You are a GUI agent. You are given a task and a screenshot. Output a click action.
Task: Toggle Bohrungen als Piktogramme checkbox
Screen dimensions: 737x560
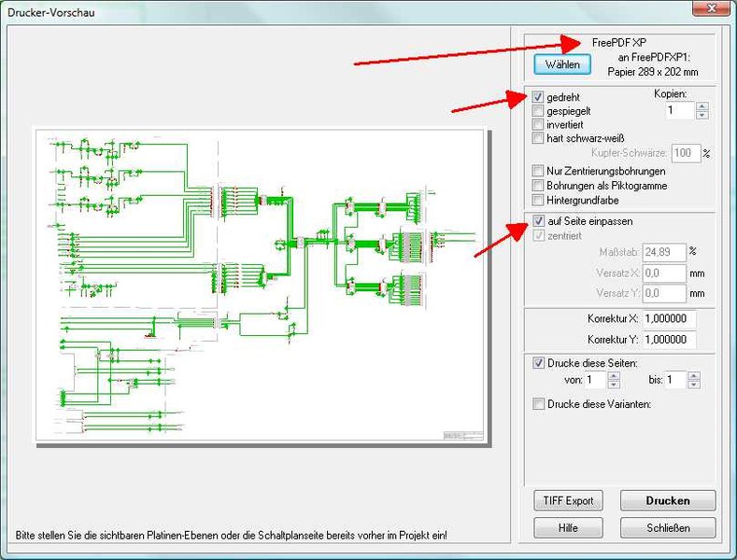538,186
